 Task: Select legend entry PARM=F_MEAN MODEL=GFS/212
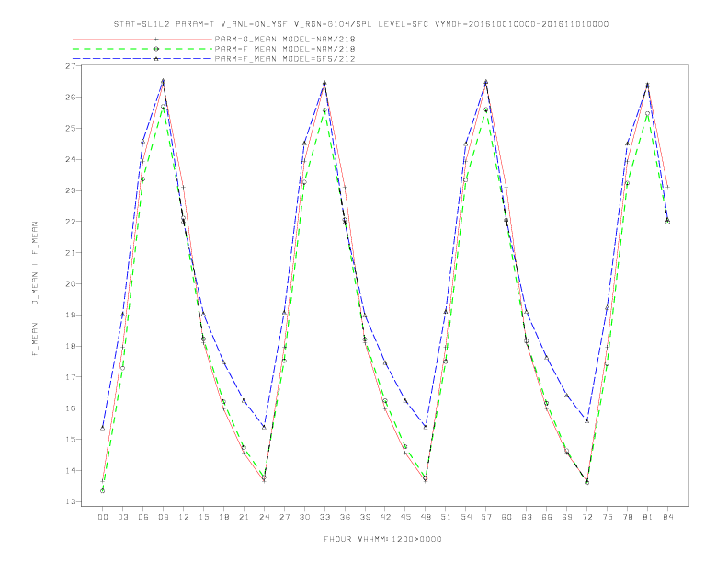point(285,59)
